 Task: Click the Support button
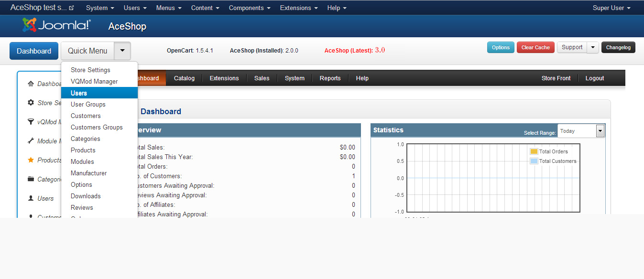click(572, 47)
